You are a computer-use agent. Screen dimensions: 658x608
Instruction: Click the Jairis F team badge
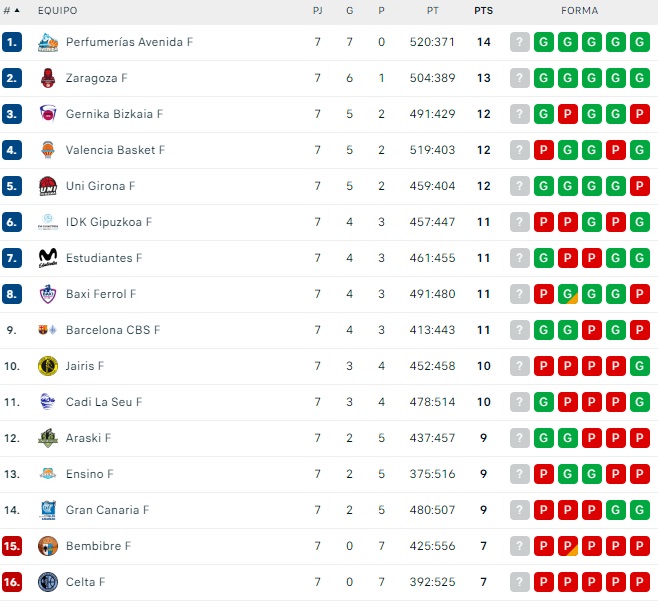[x=48, y=366]
